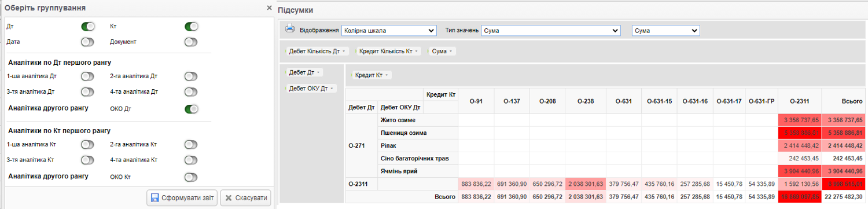Viewport: 868px width, 209px height.
Task: Click the O-631-17 column header
Action: pos(729,101)
